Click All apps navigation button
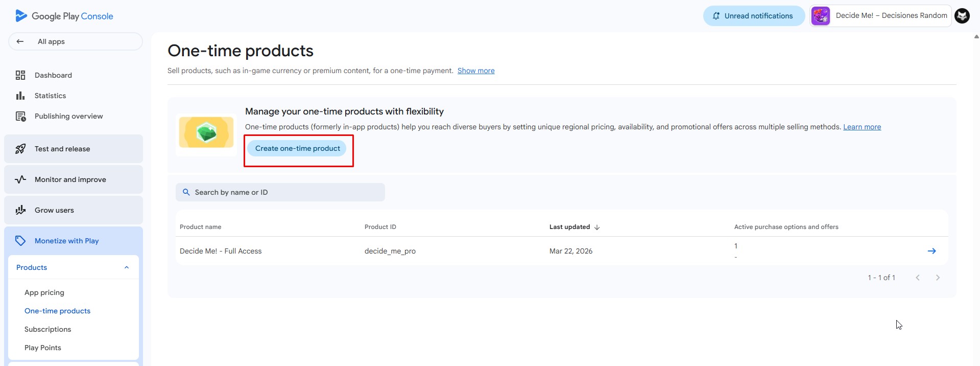 coord(76,41)
